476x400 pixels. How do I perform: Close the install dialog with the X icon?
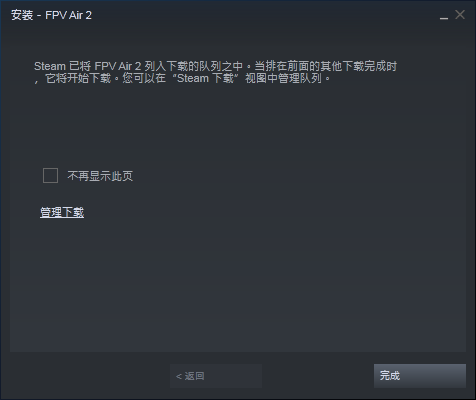(460, 15)
